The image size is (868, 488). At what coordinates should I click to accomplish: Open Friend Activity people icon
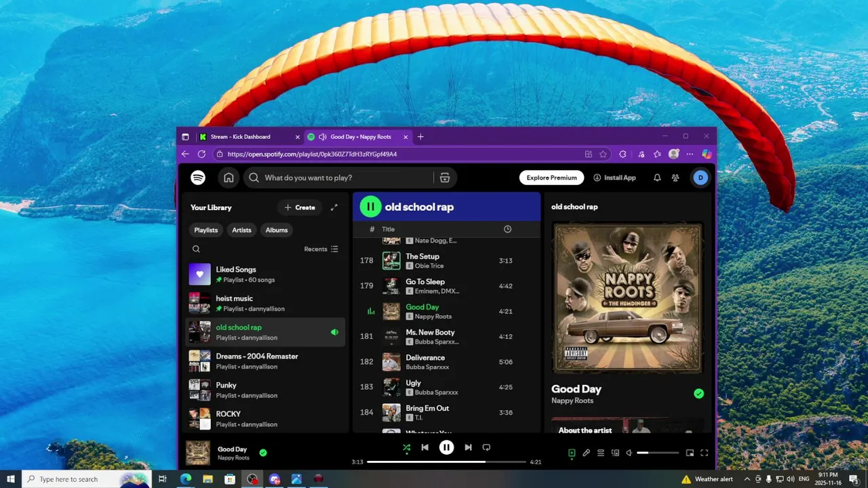(x=675, y=178)
